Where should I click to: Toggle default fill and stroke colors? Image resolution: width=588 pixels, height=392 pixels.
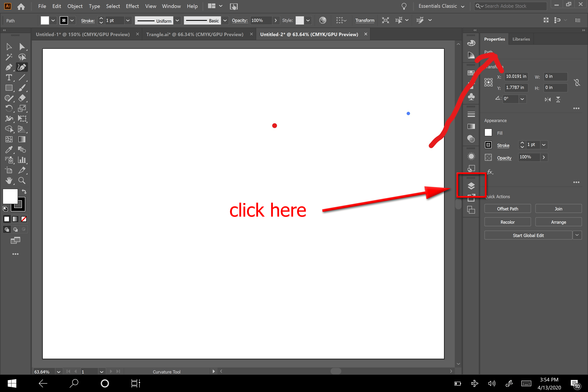6,209
